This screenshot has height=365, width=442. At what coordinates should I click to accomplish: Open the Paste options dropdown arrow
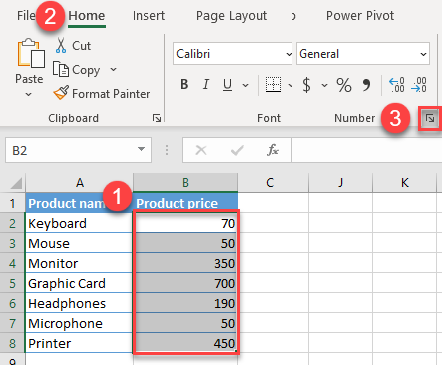[29, 95]
